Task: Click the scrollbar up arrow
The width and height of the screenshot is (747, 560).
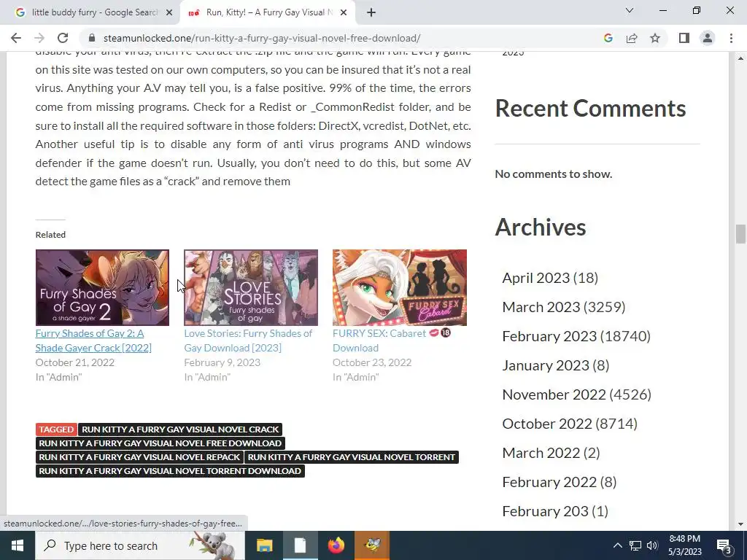Action: (740, 58)
